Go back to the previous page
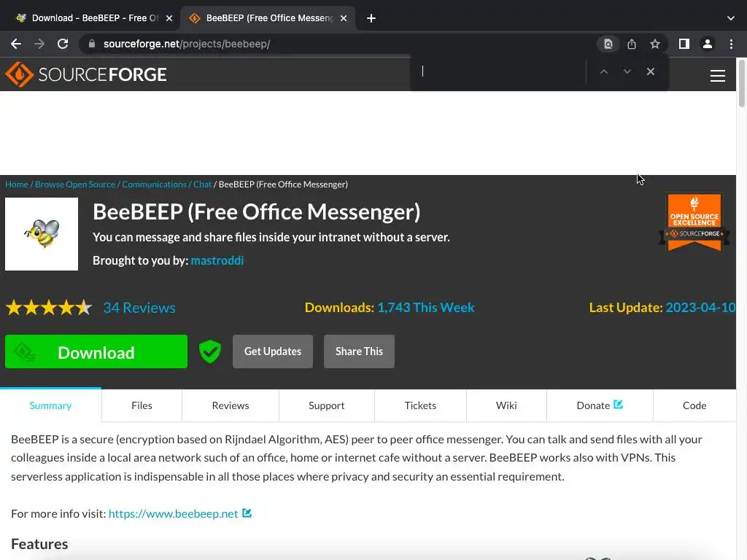Viewport: 747px width, 560px height. coord(16,44)
